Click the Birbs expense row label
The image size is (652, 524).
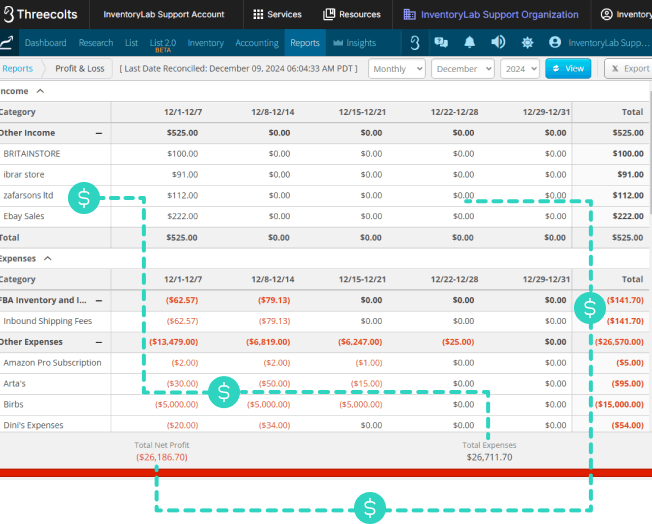[x=13, y=404]
